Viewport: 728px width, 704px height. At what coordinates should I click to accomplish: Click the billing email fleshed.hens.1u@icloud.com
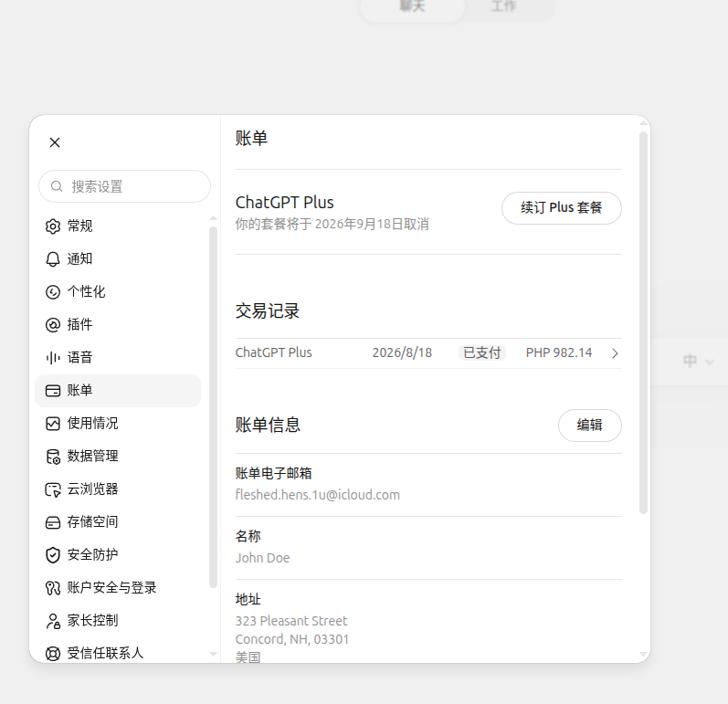tap(318, 495)
